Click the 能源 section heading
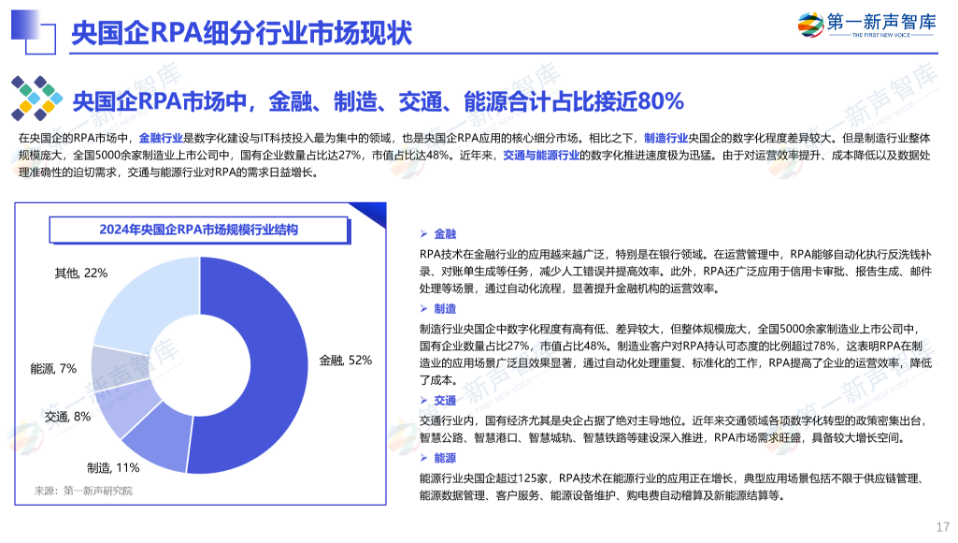 pyautogui.click(x=445, y=457)
